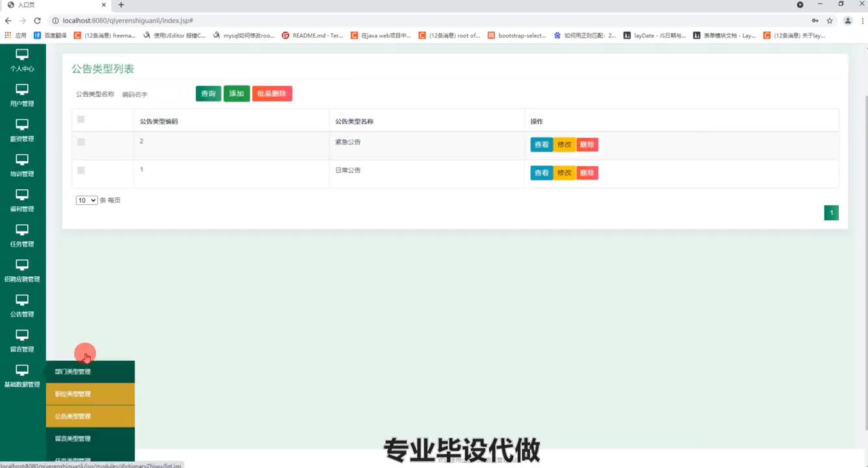Tick the checkbox for the 紧急公告 row
Viewport: 868px width, 468px height.
click(81, 142)
